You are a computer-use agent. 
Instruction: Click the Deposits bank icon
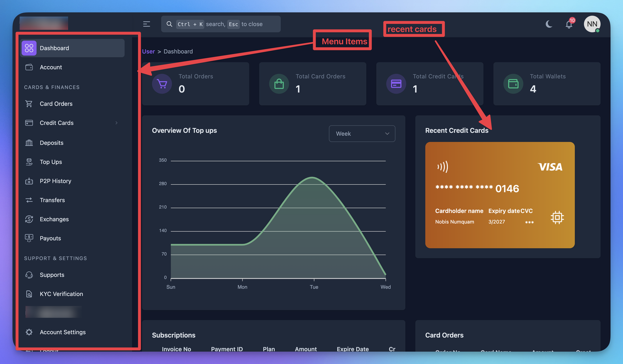[29, 143]
